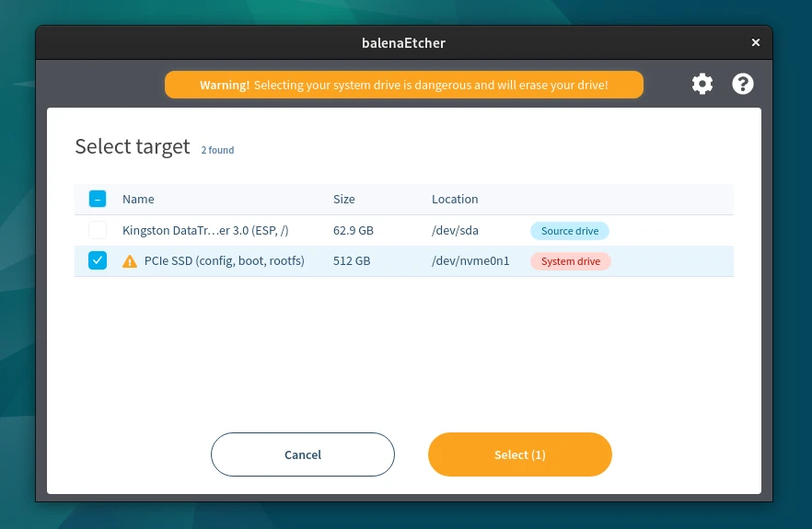The height and width of the screenshot is (529, 812).
Task: Click the 512 GB size value
Action: [352, 261]
